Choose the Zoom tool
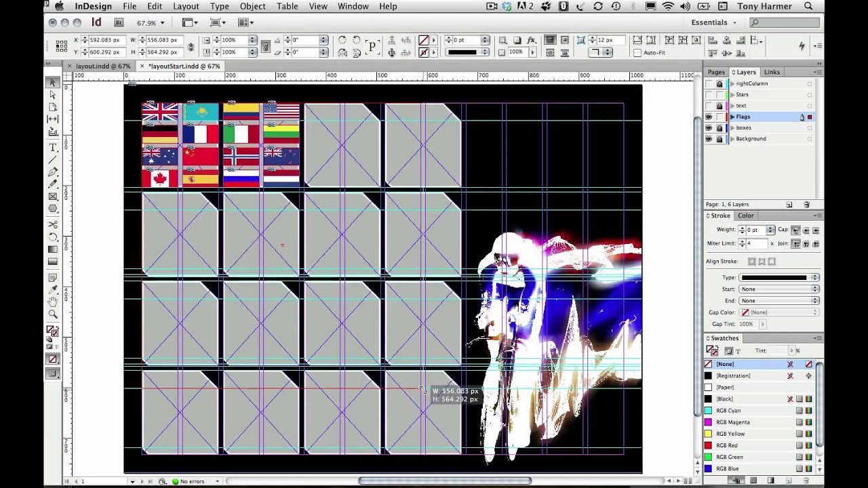 [x=53, y=314]
